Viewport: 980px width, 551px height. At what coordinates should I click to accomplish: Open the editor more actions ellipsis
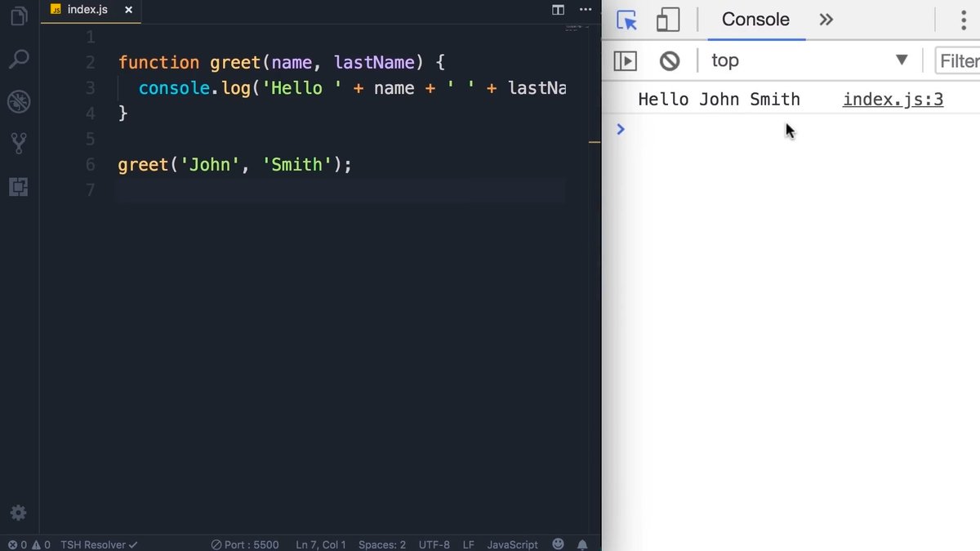pos(586,10)
